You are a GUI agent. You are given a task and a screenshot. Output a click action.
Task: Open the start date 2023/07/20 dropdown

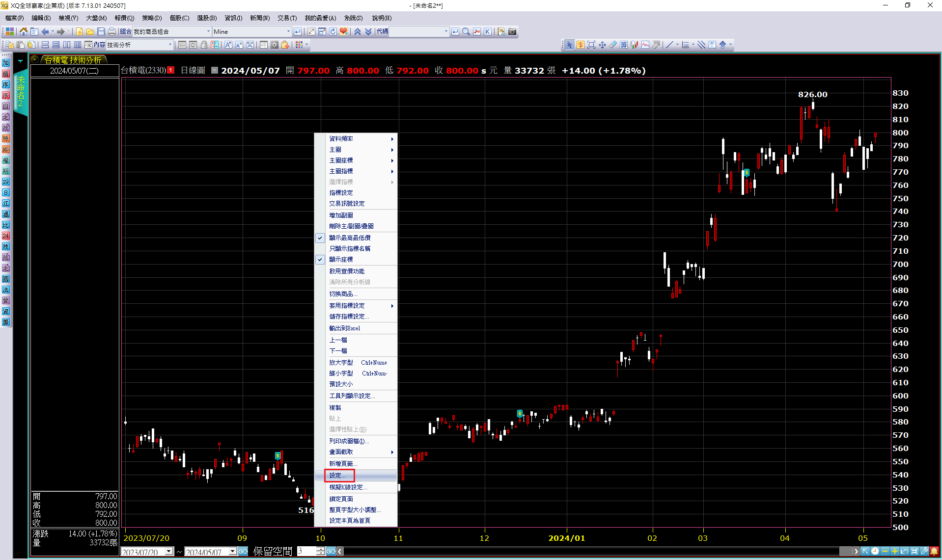(168, 552)
